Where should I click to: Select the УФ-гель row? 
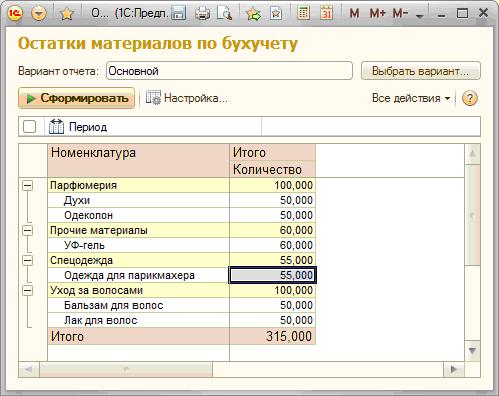(x=182, y=245)
